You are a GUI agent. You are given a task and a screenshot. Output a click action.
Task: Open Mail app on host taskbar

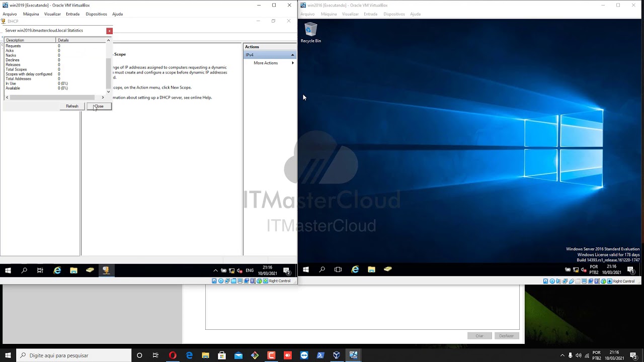pos(238,355)
